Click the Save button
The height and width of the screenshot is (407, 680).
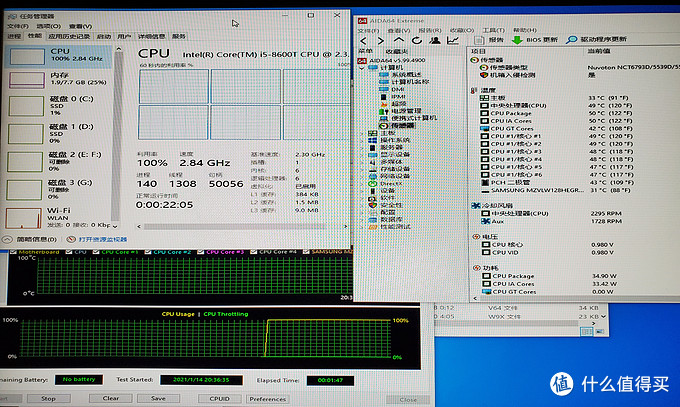point(158,398)
